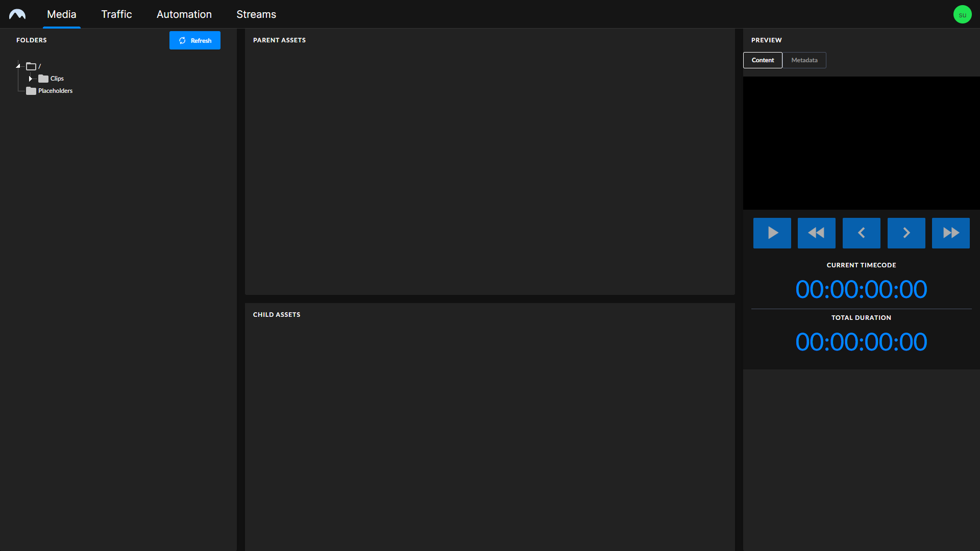This screenshot has height=551, width=980.
Task: Switch to the Content tab in Preview
Action: 763,60
